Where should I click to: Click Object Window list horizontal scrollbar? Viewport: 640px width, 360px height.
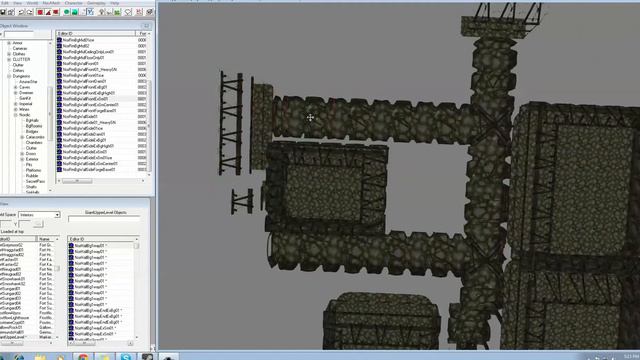[101, 180]
